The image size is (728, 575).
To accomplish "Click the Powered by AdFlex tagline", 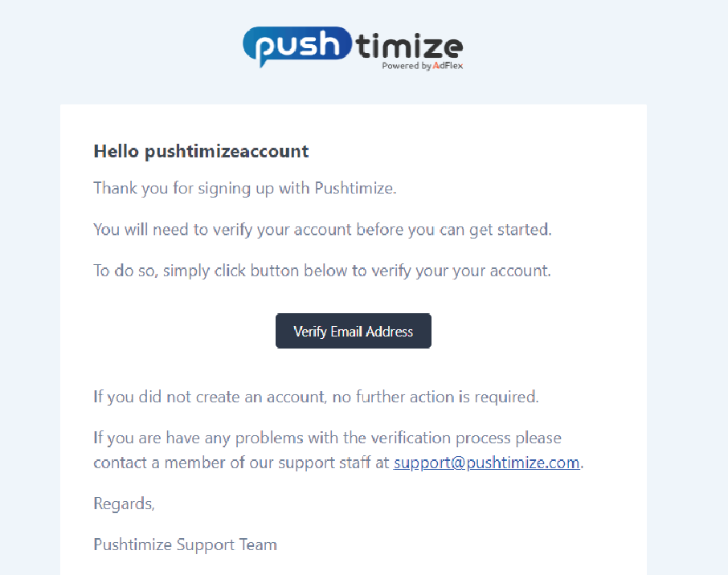I will tap(422, 66).
